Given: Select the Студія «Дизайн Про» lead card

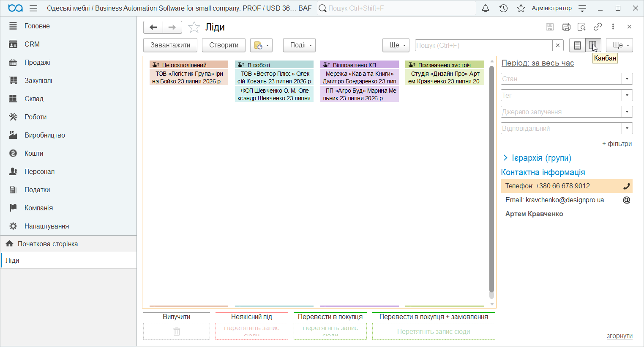Looking at the screenshot, I should pyautogui.click(x=445, y=77).
